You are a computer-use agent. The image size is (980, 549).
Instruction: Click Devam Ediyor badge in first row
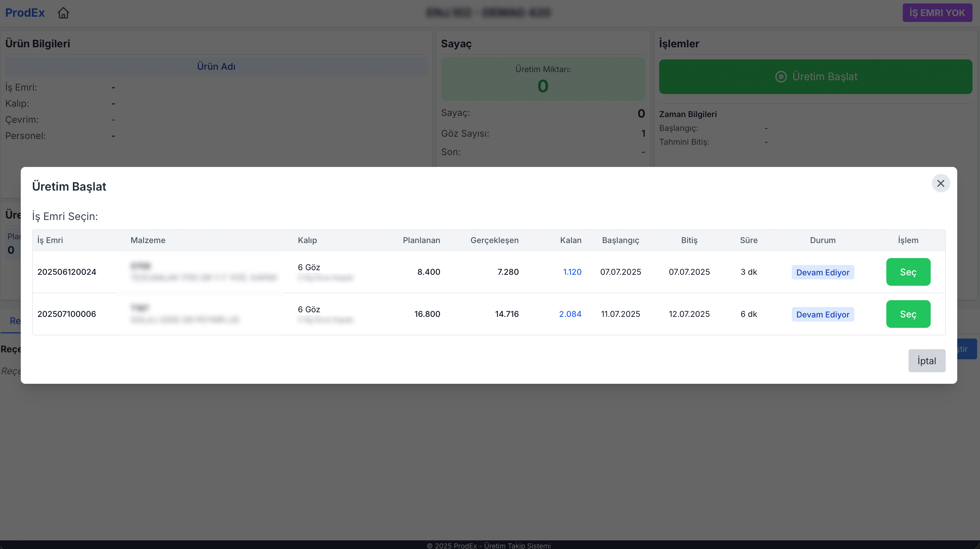(823, 272)
